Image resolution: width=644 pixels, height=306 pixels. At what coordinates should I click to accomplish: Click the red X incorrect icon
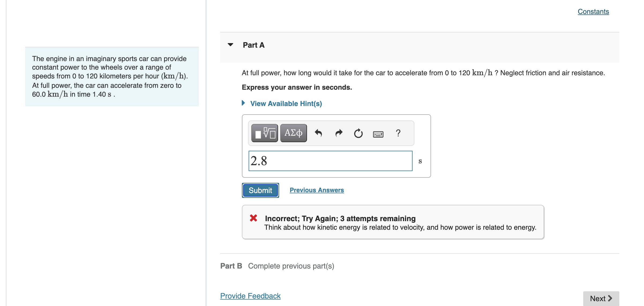click(x=253, y=218)
